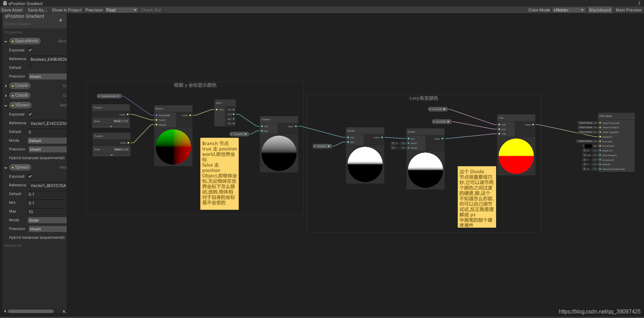Select the ColorA property node in graph
This screenshot has height=318, width=644.
[x=438, y=109]
